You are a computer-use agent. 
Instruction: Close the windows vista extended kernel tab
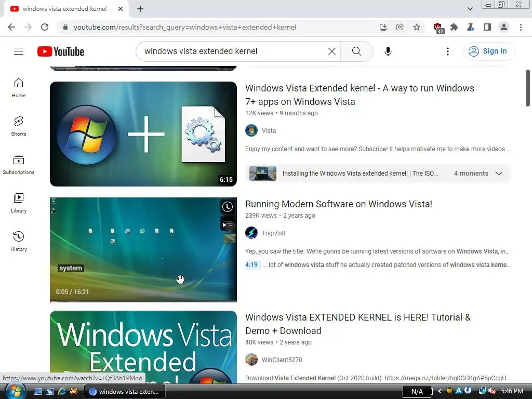[x=121, y=9]
